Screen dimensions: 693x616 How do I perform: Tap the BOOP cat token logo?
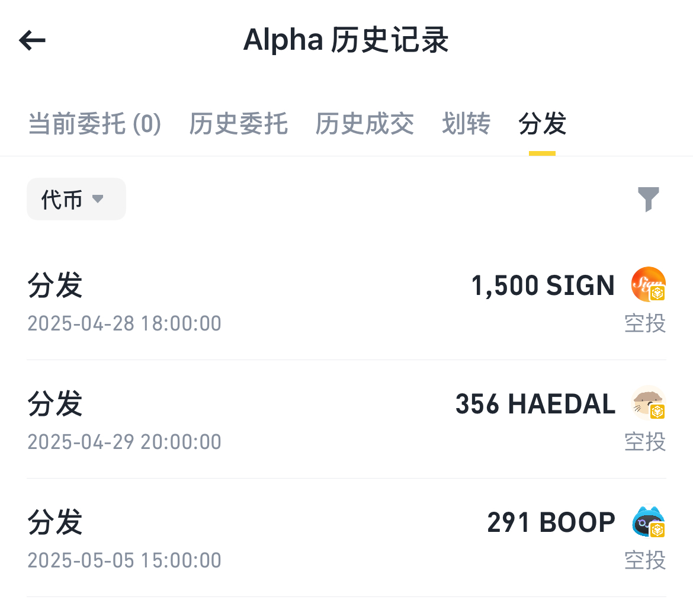point(649,521)
